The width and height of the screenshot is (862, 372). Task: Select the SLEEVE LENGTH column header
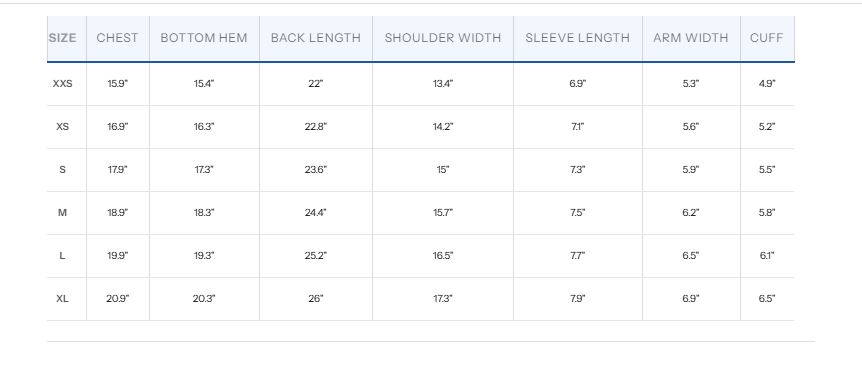pyautogui.click(x=577, y=38)
